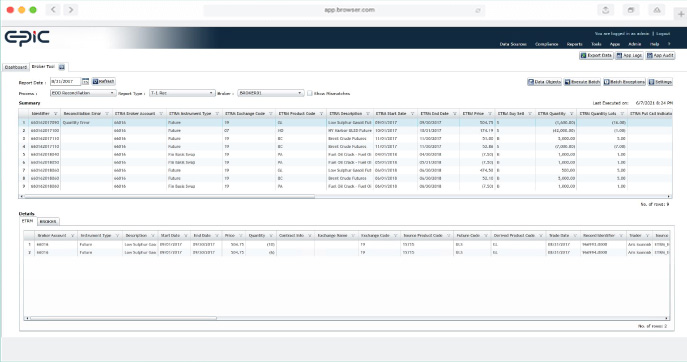Image resolution: width=687 pixels, height=362 pixels.
Task: Open the Compliance menu
Action: click(546, 44)
